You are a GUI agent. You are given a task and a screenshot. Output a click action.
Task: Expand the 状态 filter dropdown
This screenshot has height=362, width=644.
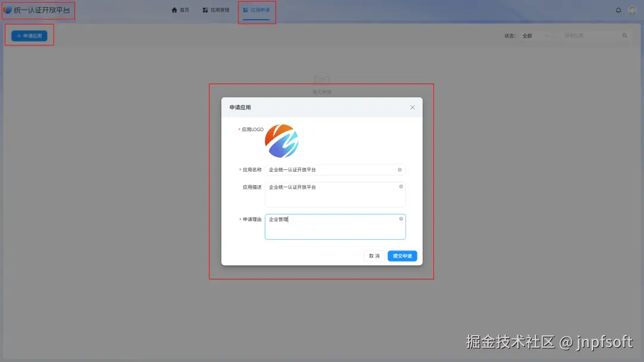pos(535,36)
